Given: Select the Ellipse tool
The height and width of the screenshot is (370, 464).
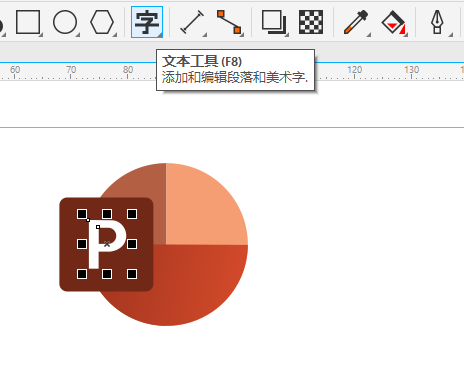Looking at the screenshot, I should [x=65, y=22].
